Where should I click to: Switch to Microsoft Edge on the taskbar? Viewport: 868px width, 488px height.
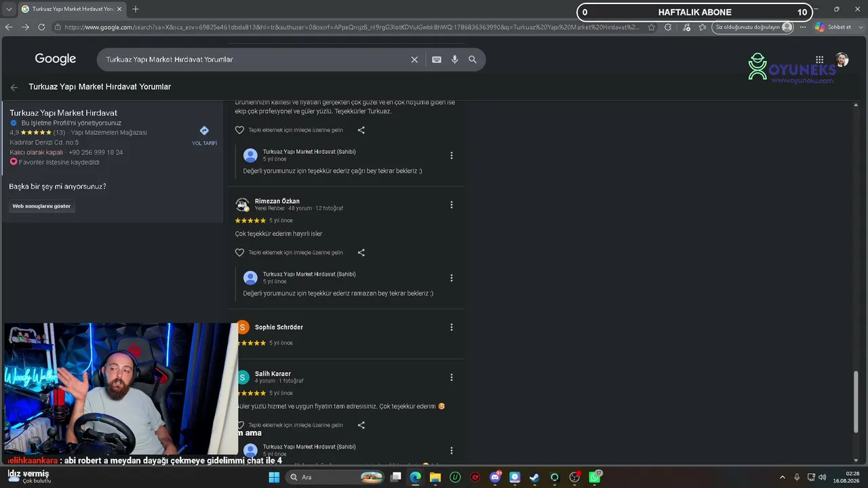(x=416, y=477)
